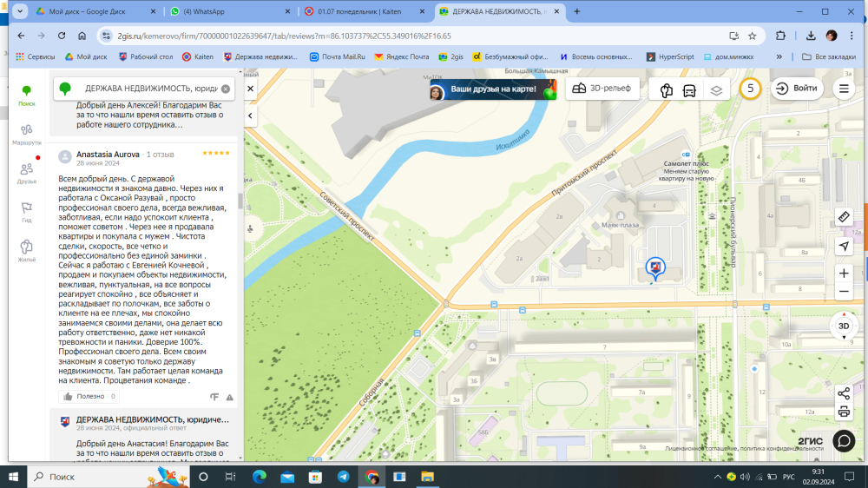Open the Жильё section in sidebar
Image resolution: width=868 pixels, height=488 pixels.
(26, 251)
